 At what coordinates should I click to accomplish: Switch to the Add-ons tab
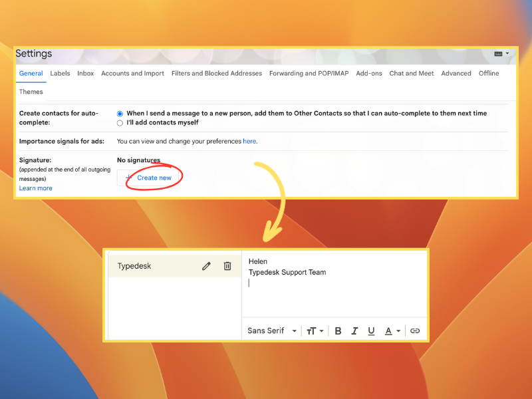point(369,73)
